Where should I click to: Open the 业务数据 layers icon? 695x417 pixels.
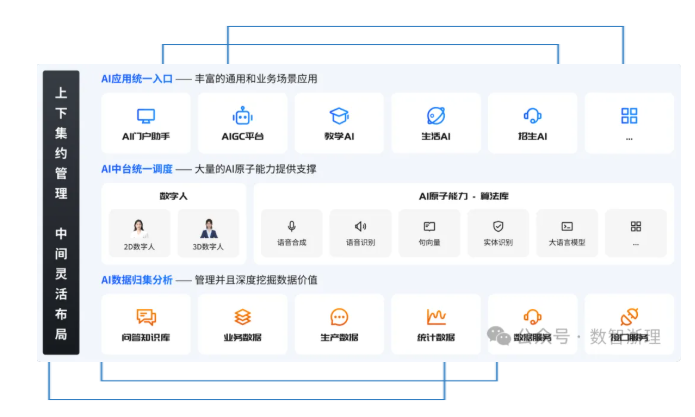[x=242, y=317]
